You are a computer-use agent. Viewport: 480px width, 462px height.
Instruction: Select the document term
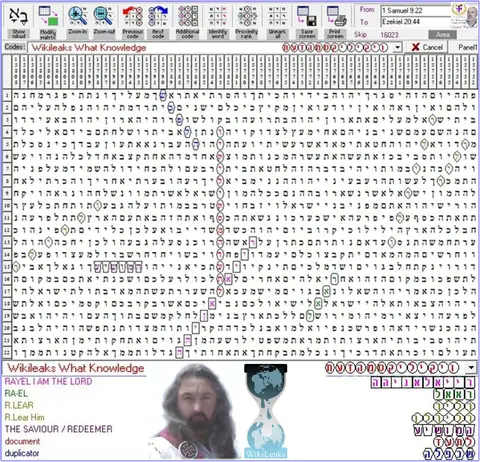22,441
